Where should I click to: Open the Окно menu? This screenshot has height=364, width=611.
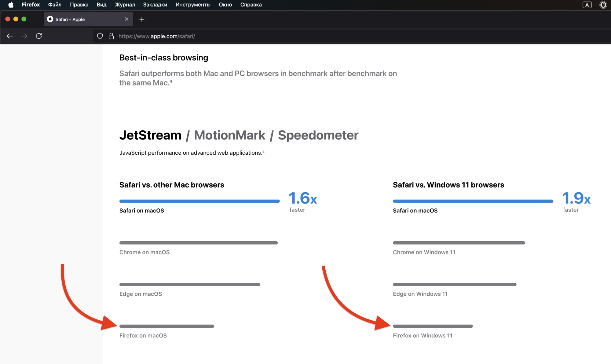click(x=225, y=5)
